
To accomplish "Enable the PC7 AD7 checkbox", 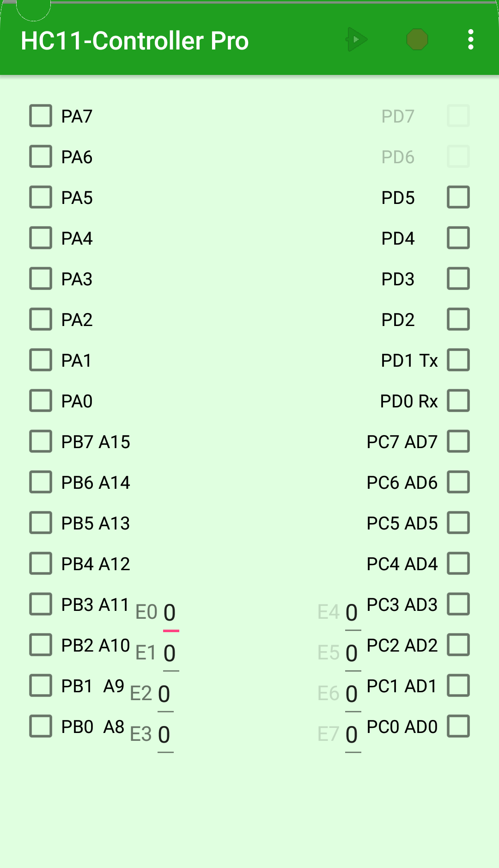I will [458, 441].
